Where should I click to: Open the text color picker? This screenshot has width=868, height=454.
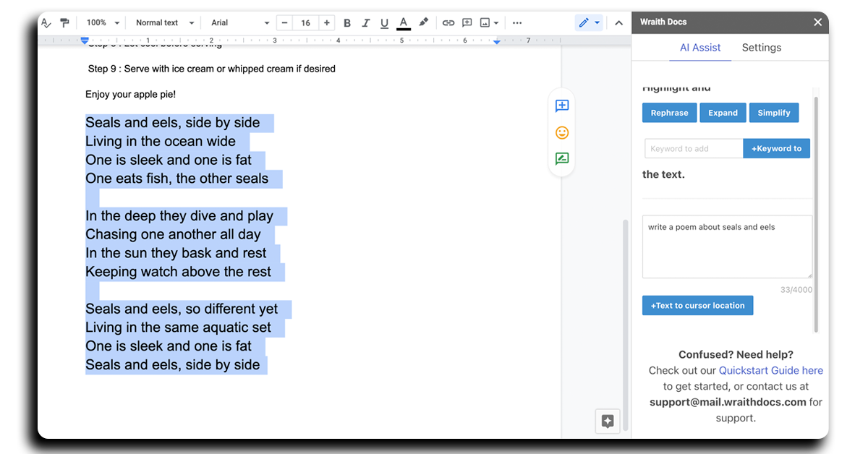point(404,23)
